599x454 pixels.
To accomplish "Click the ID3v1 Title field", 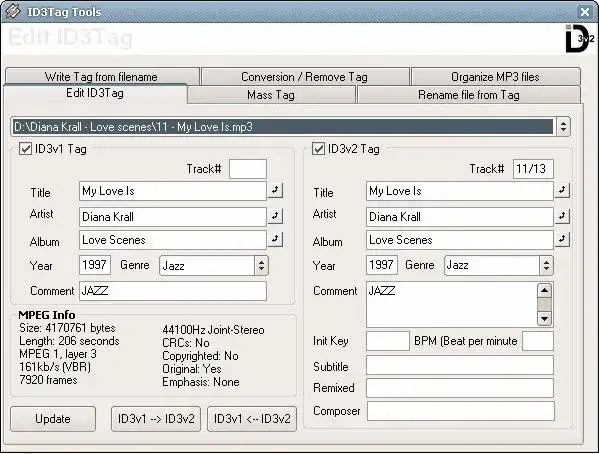I will point(173,191).
